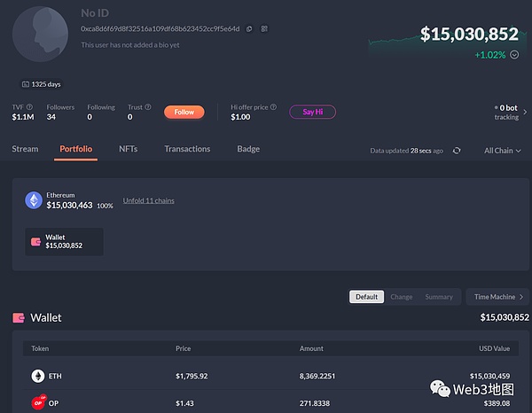This screenshot has height=413, width=532.
Task: Switch to the Summary view
Action: click(439, 297)
